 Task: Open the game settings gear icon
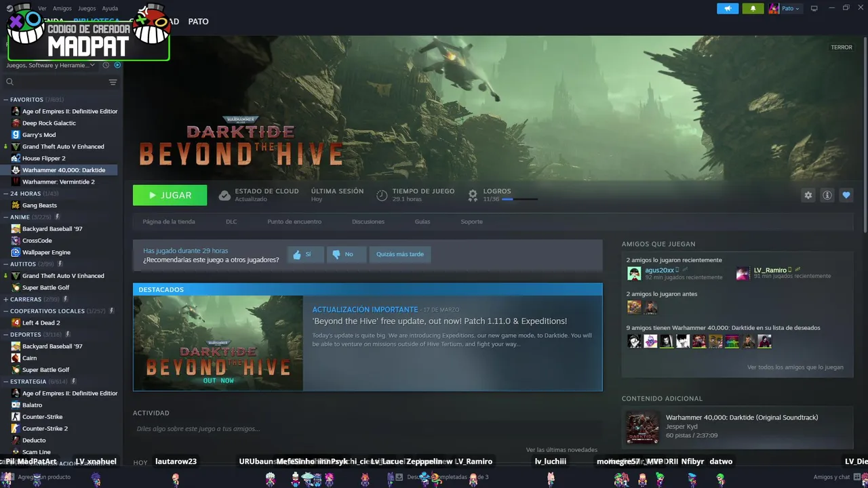pyautogui.click(x=808, y=195)
